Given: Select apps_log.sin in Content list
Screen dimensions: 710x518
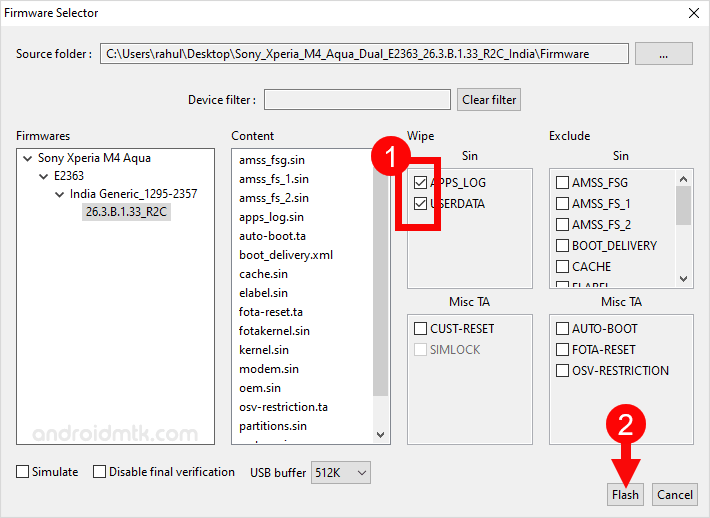Looking at the screenshot, I should [x=271, y=217].
